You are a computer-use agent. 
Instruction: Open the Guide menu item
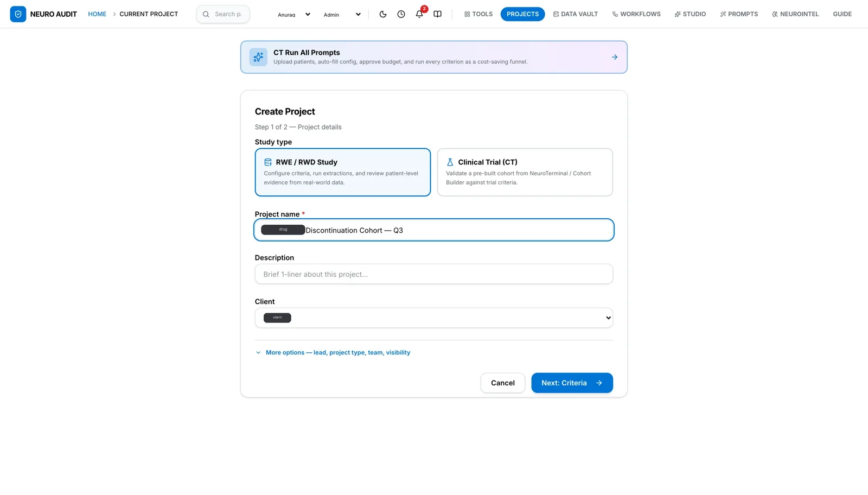tap(843, 14)
